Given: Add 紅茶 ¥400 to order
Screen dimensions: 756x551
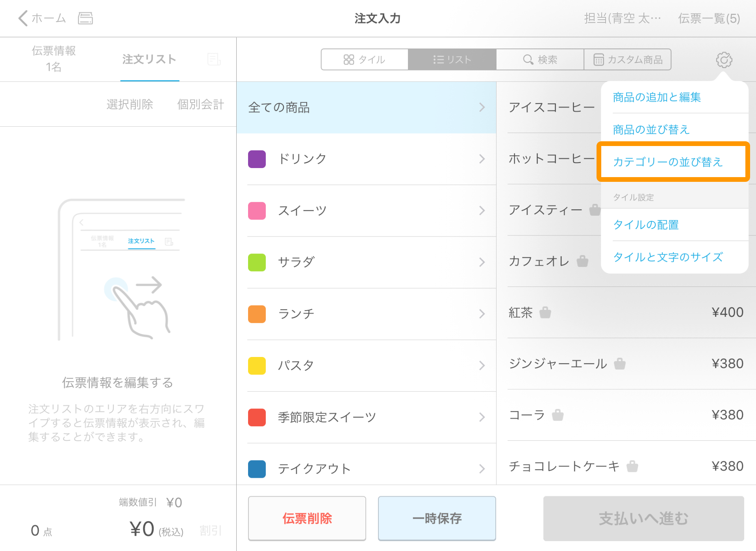Looking at the screenshot, I should point(626,312).
